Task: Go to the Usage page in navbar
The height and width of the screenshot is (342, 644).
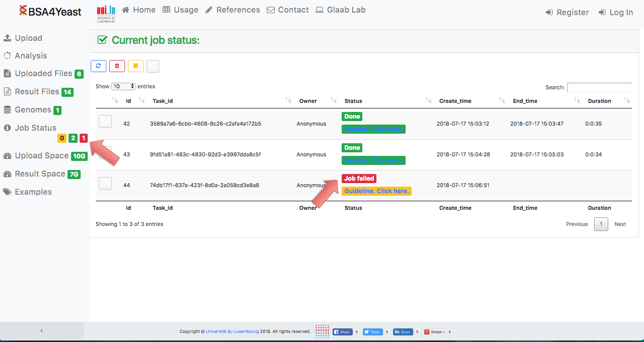Action: coord(180,10)
